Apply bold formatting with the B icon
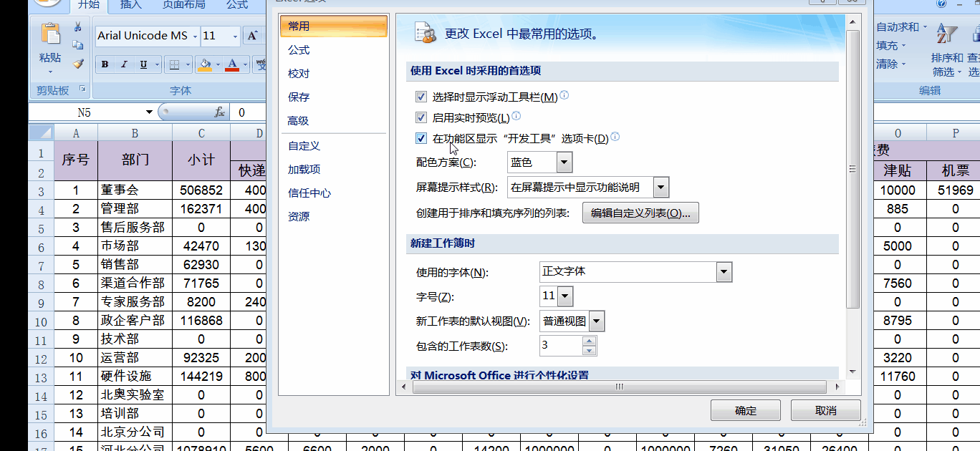The width and height of the screenshot is (980, 451). 104,64
